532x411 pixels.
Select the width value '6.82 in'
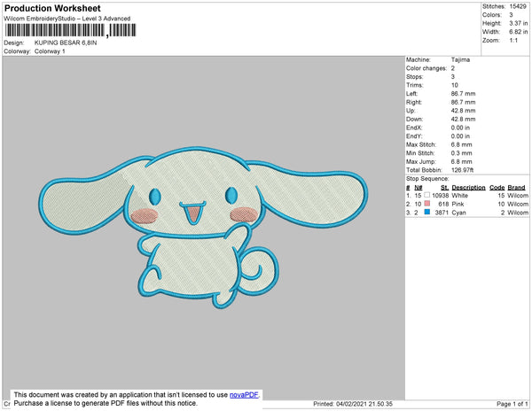[518, 32]
